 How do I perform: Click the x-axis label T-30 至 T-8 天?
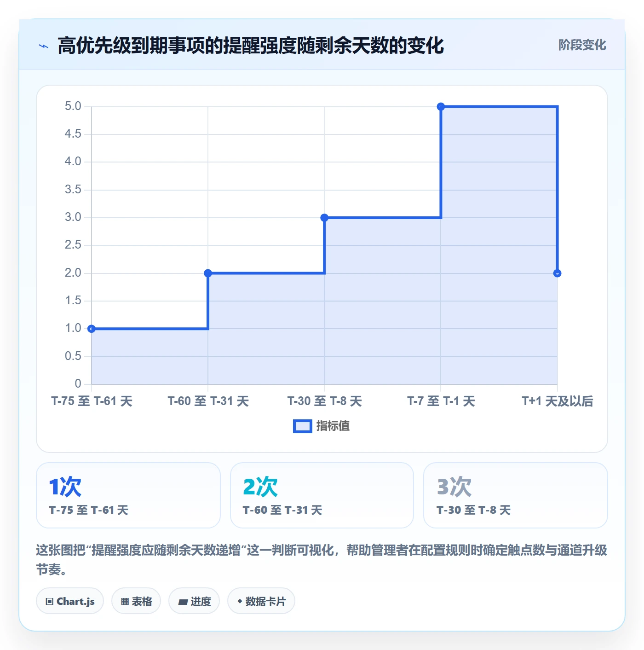[324, 401]
